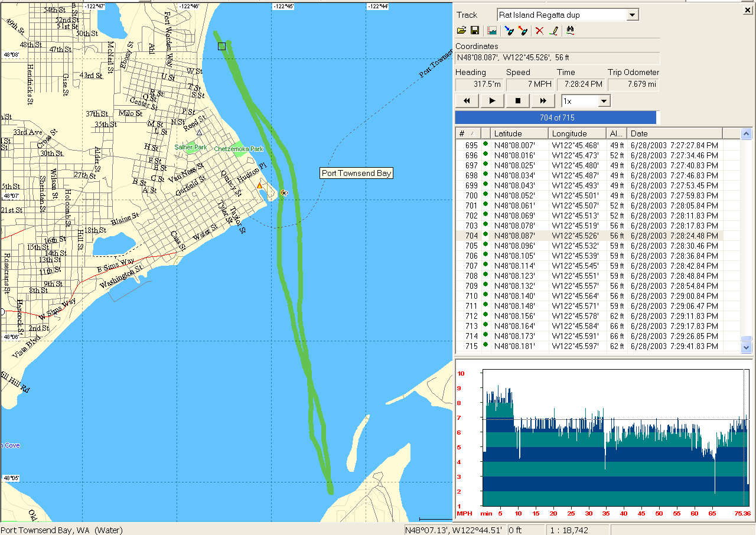Click the blue arrow GPS device icon

(x=509, y=31)
